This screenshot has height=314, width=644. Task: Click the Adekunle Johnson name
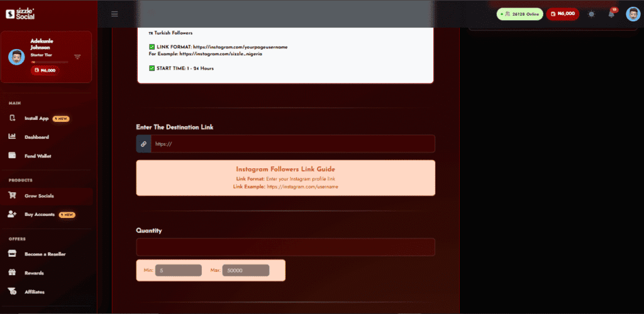pos(42,44)
